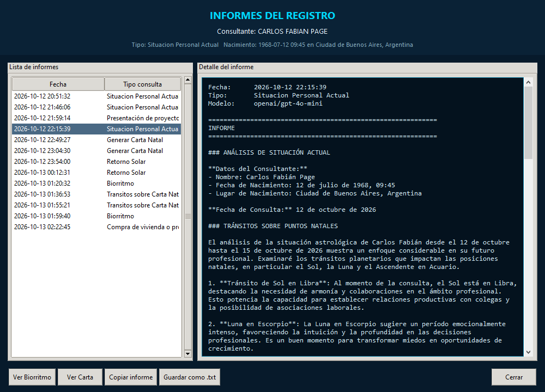Click the Fecha de Consulta line
The width and height of the screenshot is (545, 392).
292,210
